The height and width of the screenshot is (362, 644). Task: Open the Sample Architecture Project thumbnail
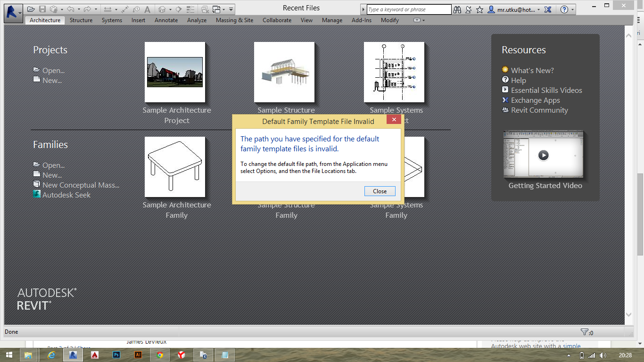[x=175, y=72]
